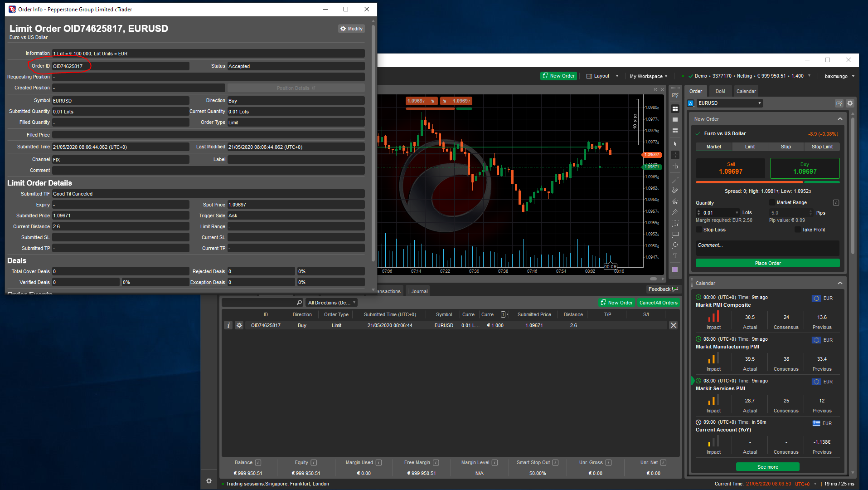Click the orders search input field
The height and width of the screenshot is (490, 868).
(258, 303)
